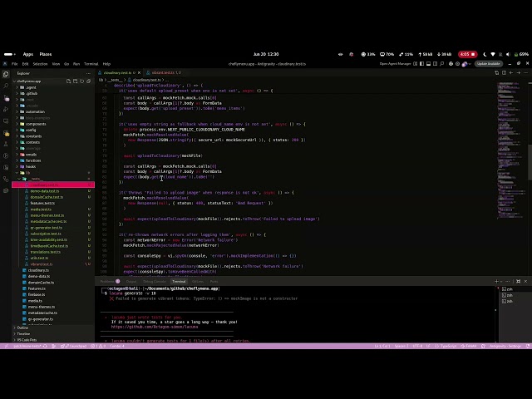The height and width of the screenshot is (399, 532).
Task: Click the Update Available button
Action: pyautogui.click(x=489, y=64)
